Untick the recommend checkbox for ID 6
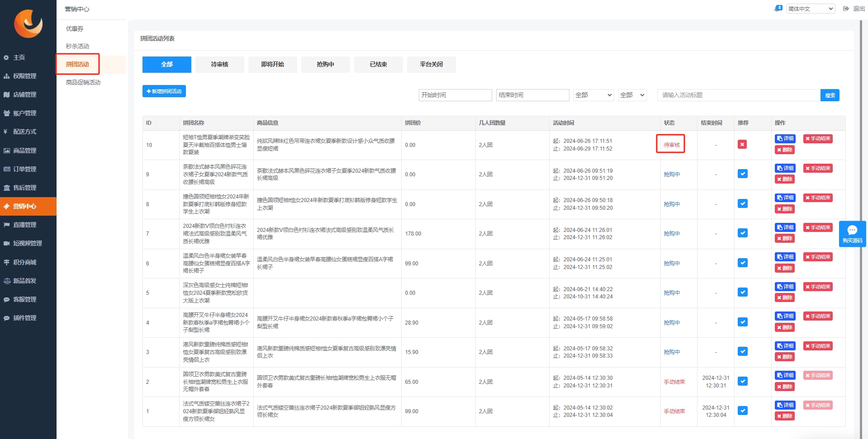 [742, 263]
